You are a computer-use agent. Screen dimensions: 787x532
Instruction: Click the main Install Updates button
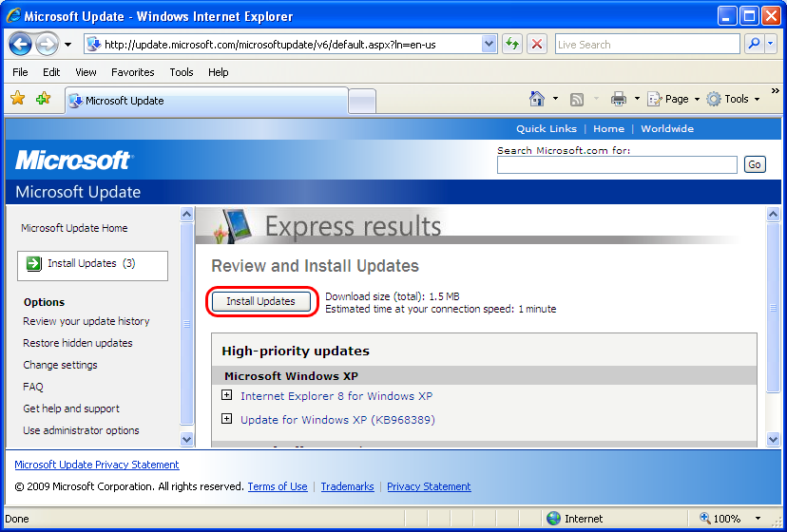pyautogui.click(x=261, y=302)
